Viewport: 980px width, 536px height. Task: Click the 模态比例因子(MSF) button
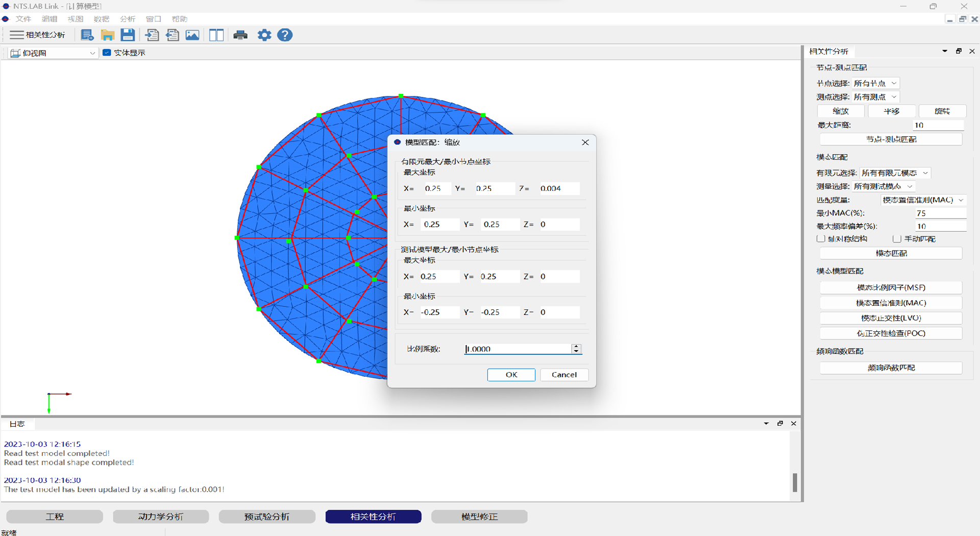(891, 287)
